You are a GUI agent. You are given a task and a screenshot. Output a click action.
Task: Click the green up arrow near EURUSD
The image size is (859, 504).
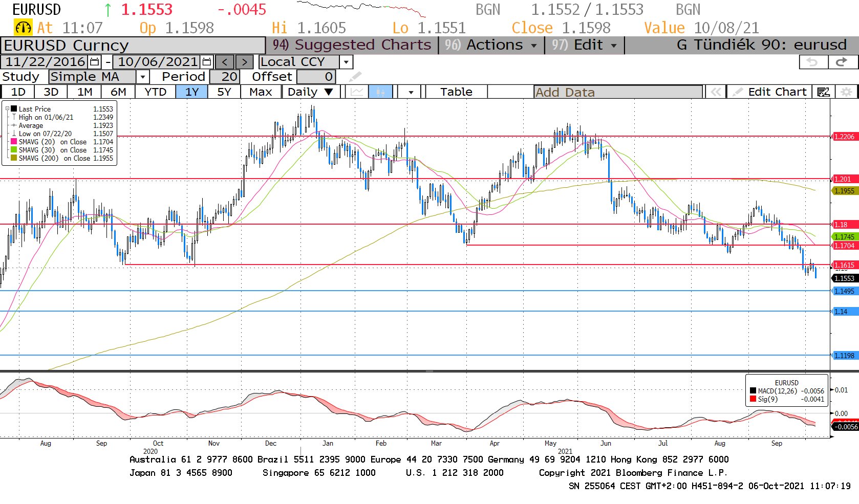pyautogui.click(x=108, y=10)
